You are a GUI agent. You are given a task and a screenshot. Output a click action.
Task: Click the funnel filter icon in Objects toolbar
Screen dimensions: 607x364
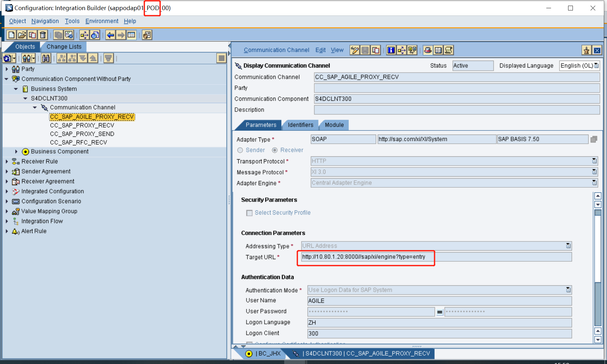point(108,58)
